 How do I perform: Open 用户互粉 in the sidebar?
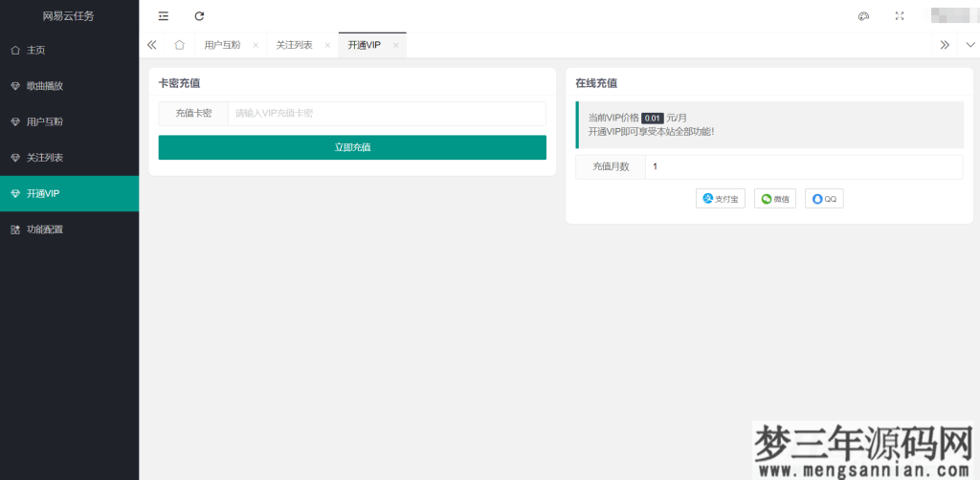click(69, 121)
